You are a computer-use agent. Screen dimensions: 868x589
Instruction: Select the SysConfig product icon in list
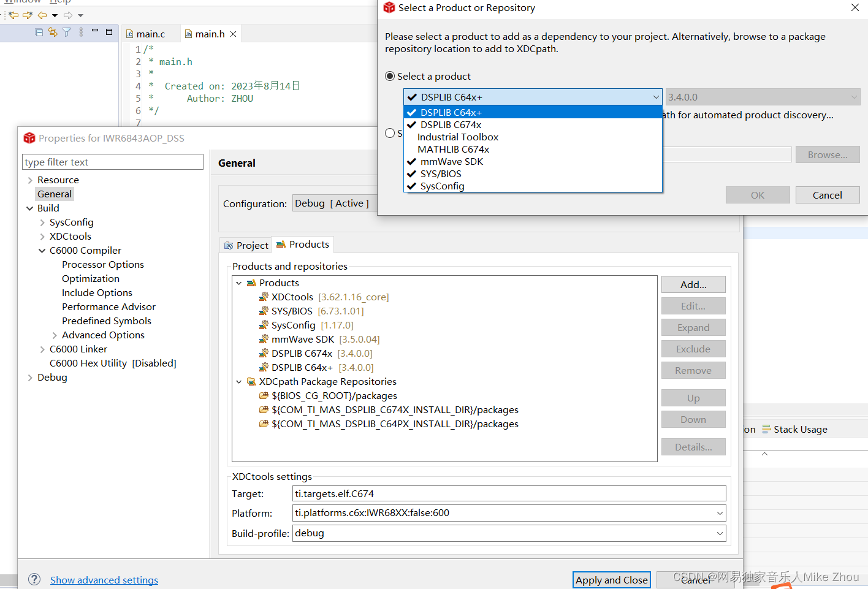264,325
